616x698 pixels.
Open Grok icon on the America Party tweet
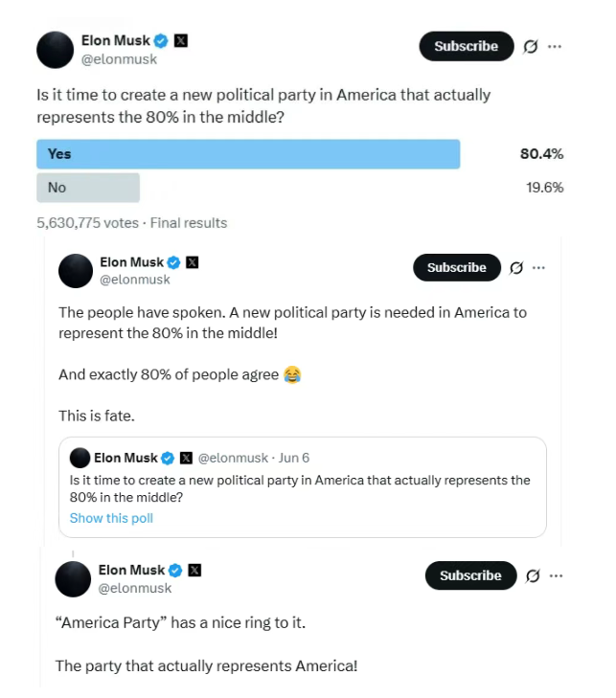coord(534,575)
